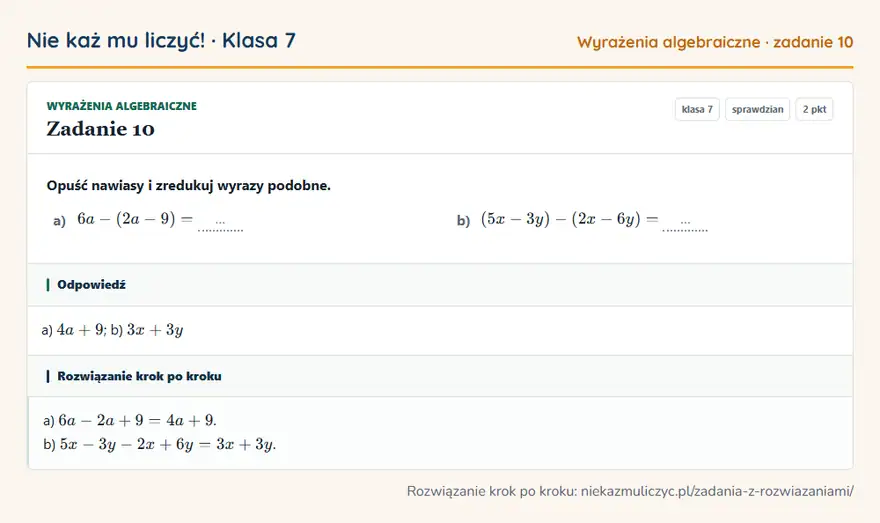Screen dimensions: 880x523
Task: Open the niekazmuliczyc.pl/zadania-z-rozwiazaniami/ link
Action: click(x=717, y=492)
